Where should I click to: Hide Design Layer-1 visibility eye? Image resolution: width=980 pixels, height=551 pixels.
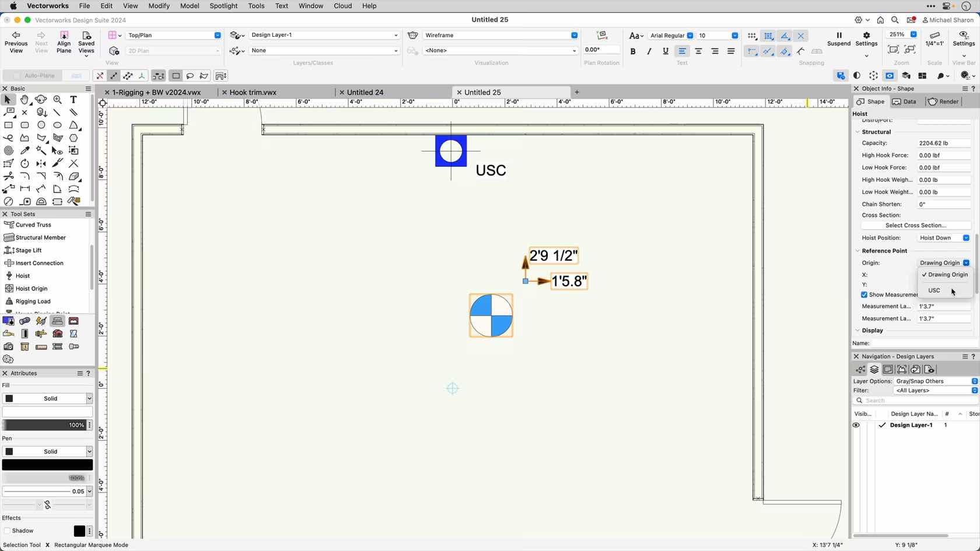point(856,425)
